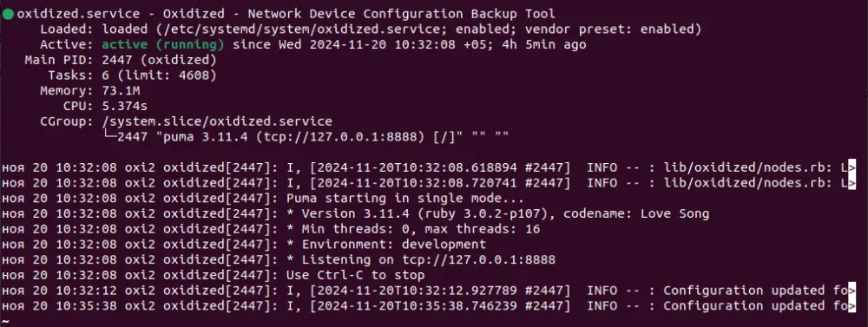
Task: Click timestamp "2024-11-20T10:32:08.618894"
Action: coord(417,167)
